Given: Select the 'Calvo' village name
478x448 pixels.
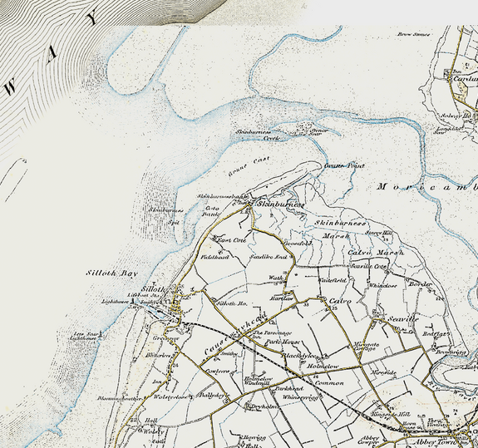Looking at the screenshot, I should point(340,301).
